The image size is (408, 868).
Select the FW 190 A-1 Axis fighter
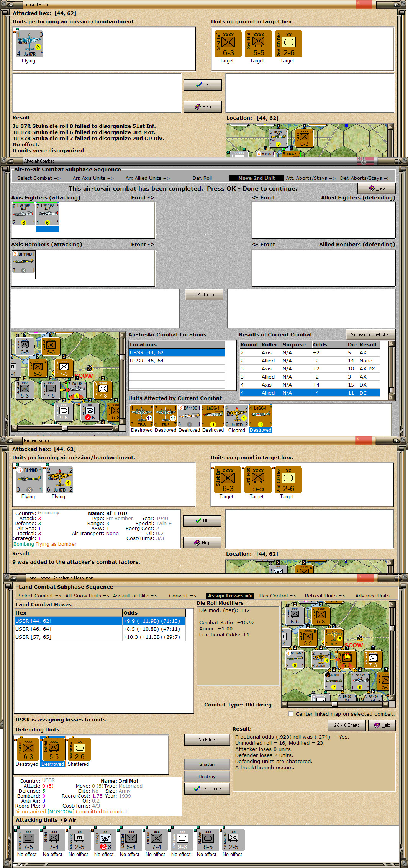click(x=24, y=214)
